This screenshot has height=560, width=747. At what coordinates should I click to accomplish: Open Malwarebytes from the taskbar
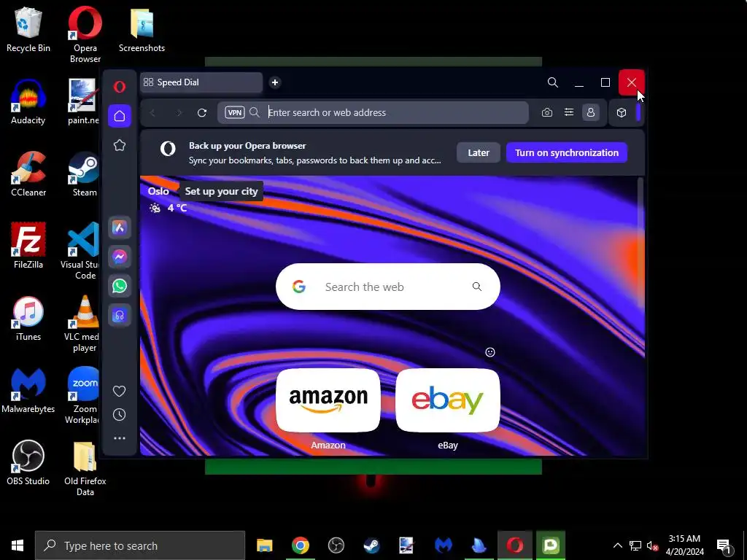443,545
